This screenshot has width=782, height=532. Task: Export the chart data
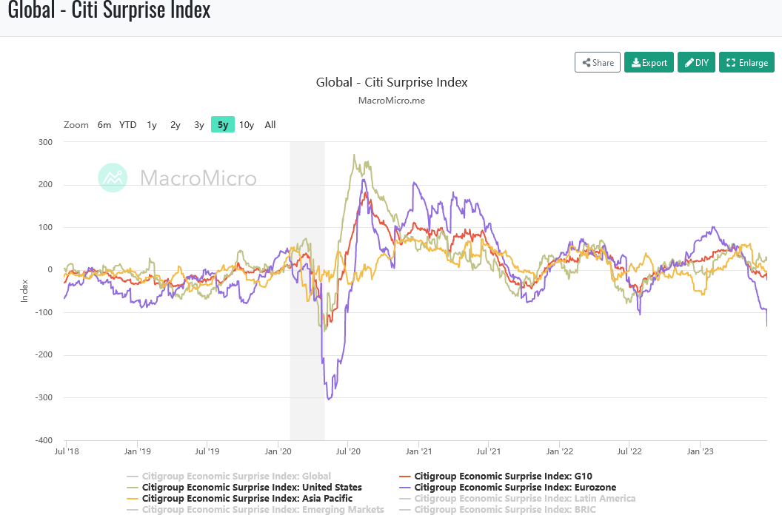coord(649,63)
